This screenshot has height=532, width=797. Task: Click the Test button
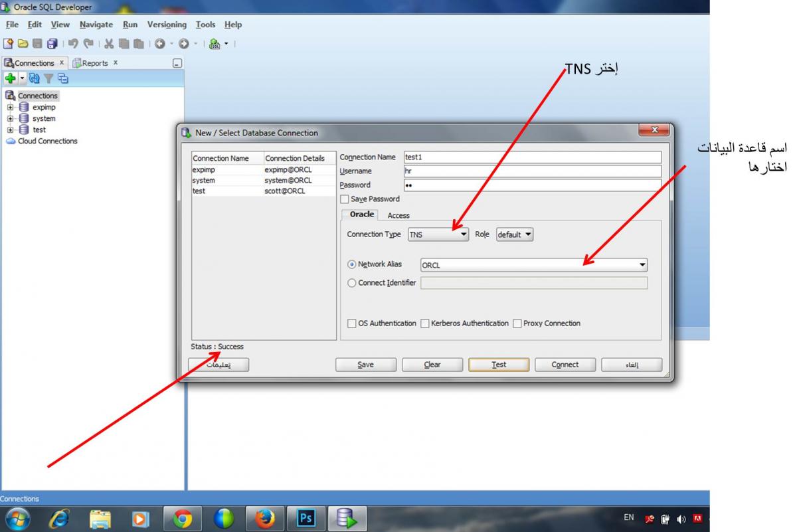click(x=499, y=365)
